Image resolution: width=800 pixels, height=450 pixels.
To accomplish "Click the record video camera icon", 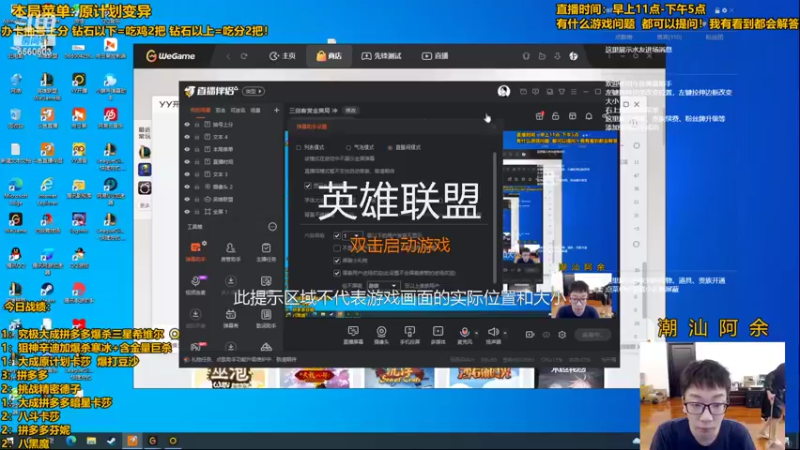I will (530, 335).
